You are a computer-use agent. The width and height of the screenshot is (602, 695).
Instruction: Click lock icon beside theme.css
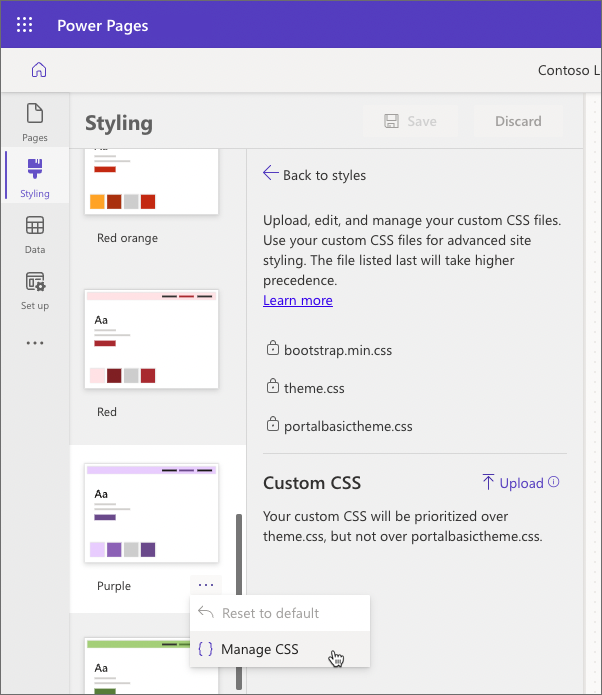click(273, 386)
